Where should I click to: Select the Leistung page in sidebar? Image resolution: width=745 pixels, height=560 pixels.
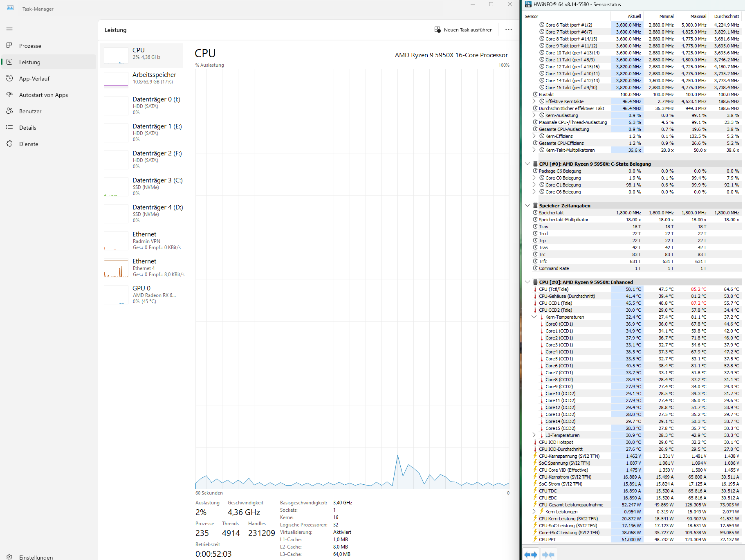[48, 62]
